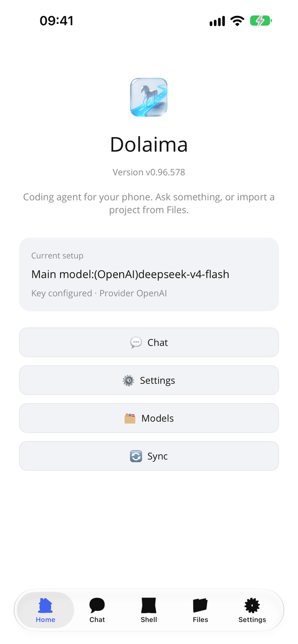
Task: Tap the gear emoji on Settings button
Action: pyautogui.click(x=128, y=381)
